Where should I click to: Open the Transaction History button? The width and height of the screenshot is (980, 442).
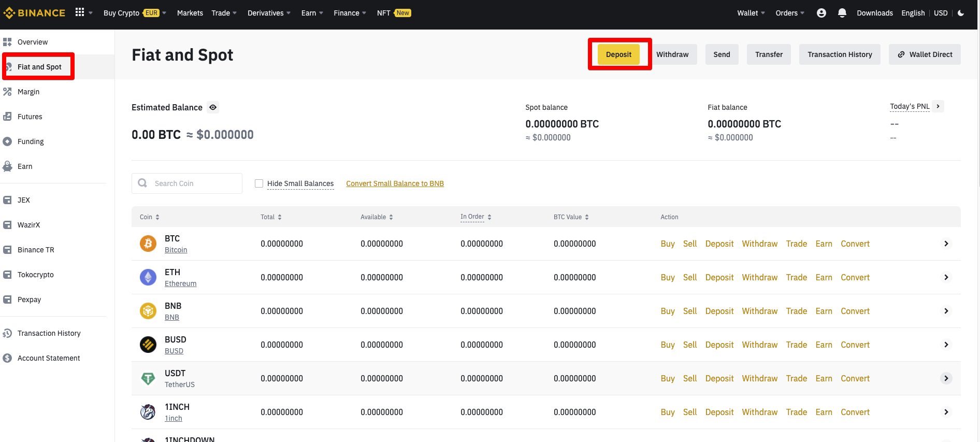[x=840, y=54]
